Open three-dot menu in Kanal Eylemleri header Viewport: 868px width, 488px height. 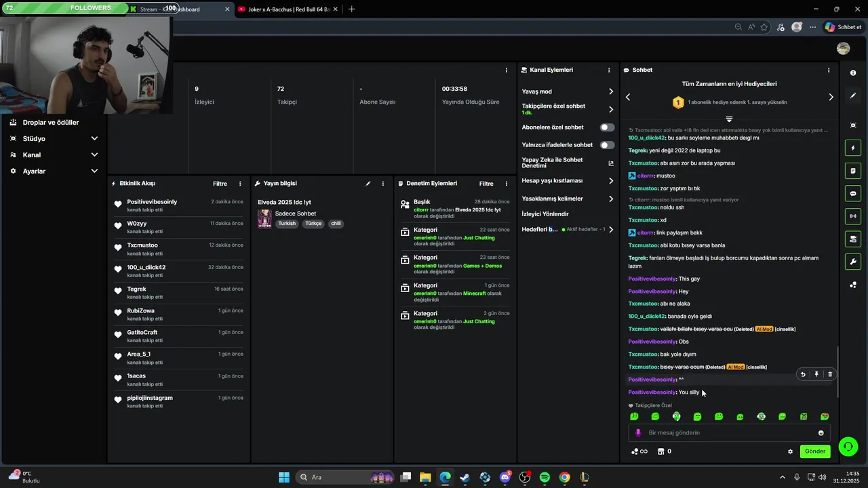609,70
